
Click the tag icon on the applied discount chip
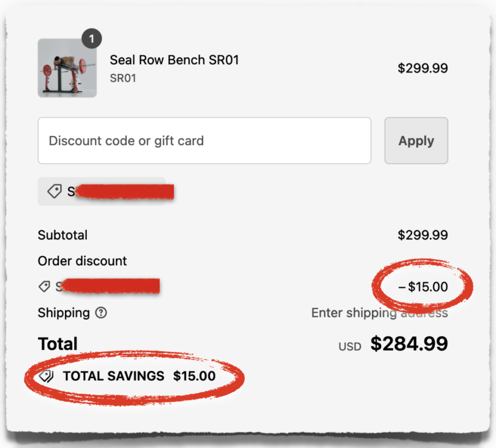tap(55, 191)
